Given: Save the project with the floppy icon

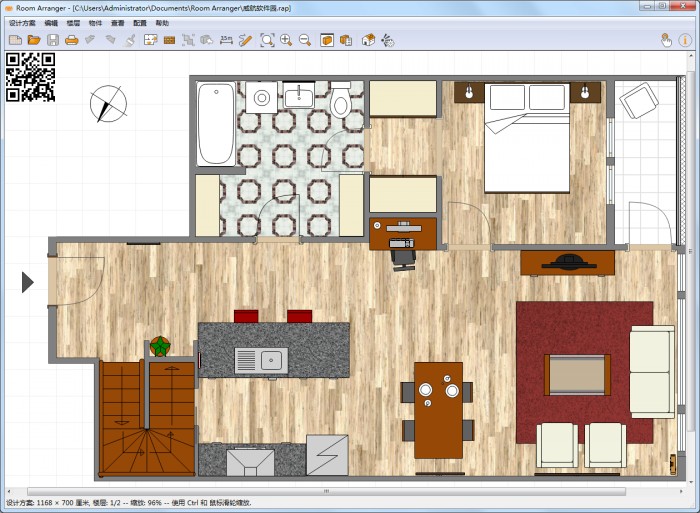Looking at the screenshot, I should tap(53, 41).
